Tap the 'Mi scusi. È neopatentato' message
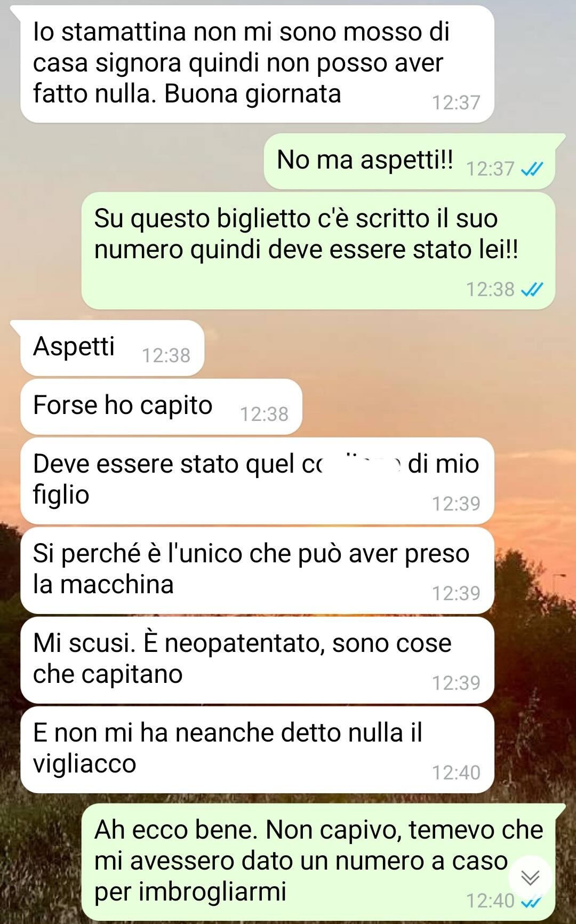 pos(257,660)
